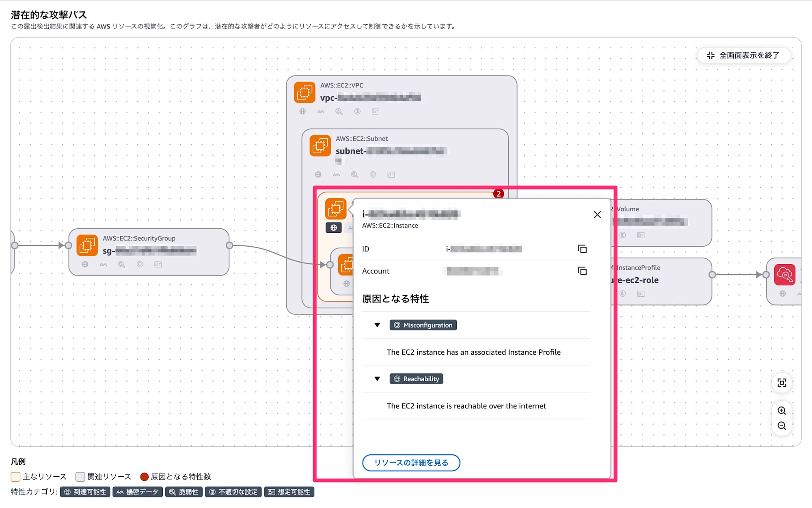Select the Volume resource node
The height and width of the screenshot is (508, 812).
(x=662, y=222)
